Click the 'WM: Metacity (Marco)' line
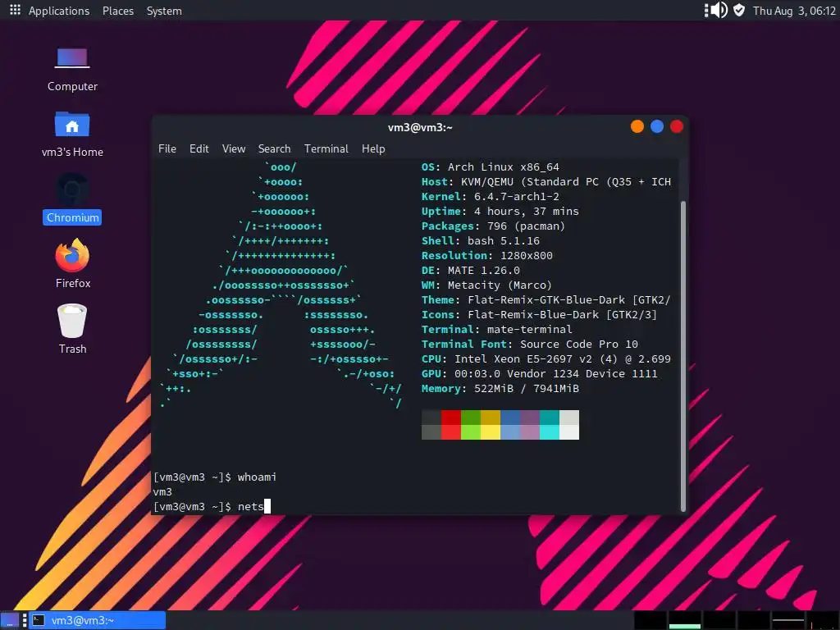Viewport: 840px width, 630px height. tap(486, 285)
